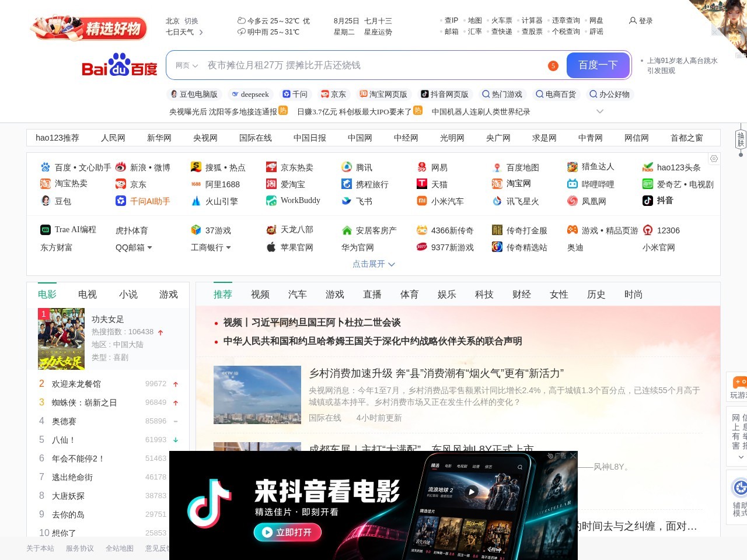The width and height of the screenshot is (747, 560).
Task: Open the 网页 search type dropdown
Action: [187, 65]
